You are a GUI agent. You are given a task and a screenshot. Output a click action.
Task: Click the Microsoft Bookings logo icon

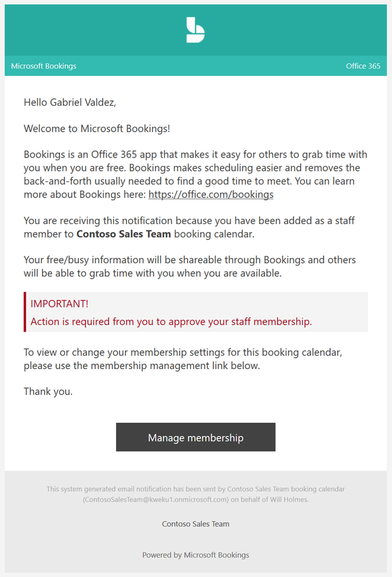pos(195,30)
